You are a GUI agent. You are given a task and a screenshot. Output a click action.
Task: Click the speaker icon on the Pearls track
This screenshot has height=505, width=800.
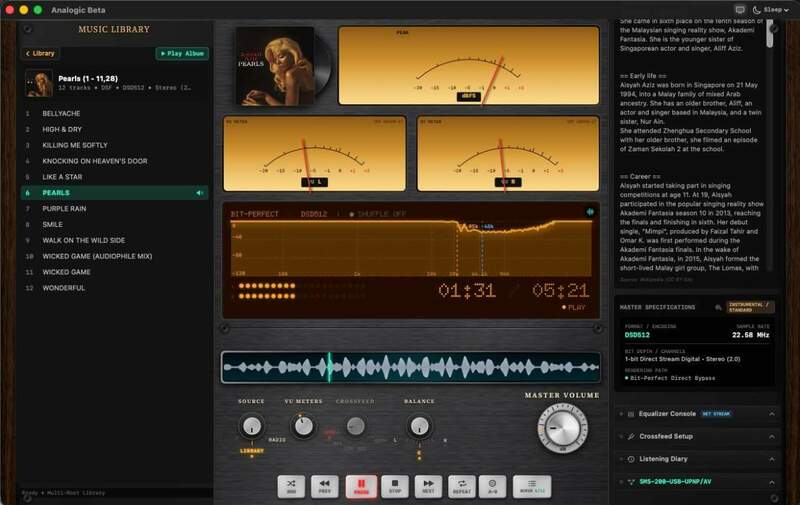[x=199, y=193]
